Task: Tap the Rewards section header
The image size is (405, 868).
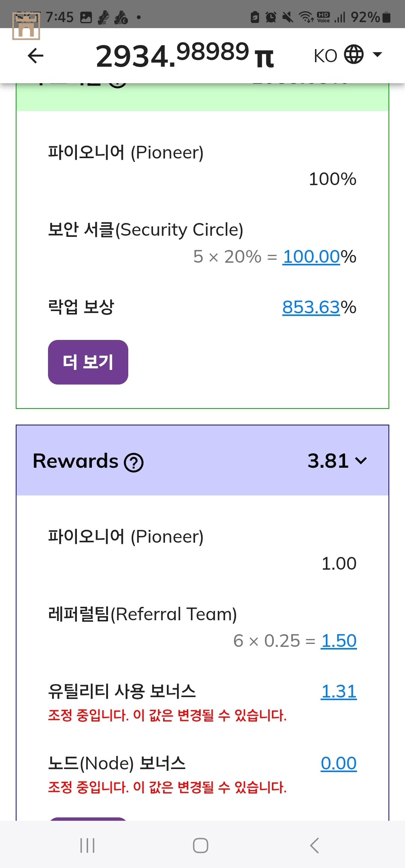Action: 202,461
